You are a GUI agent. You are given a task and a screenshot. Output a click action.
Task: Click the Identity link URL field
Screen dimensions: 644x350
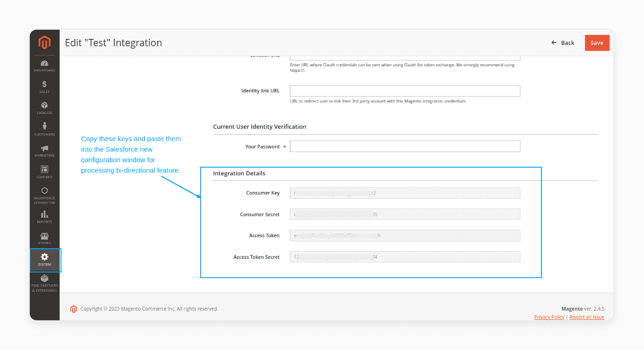405,90
